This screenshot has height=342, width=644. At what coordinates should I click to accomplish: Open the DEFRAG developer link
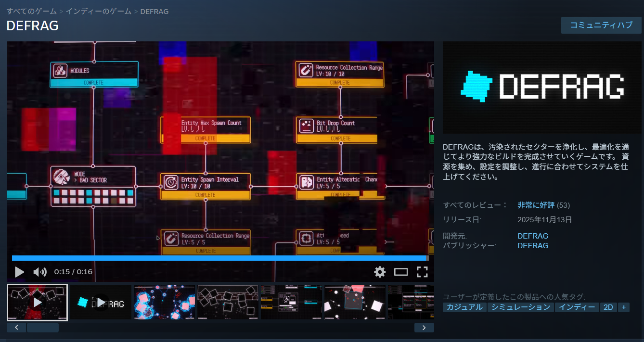[532, 236]
